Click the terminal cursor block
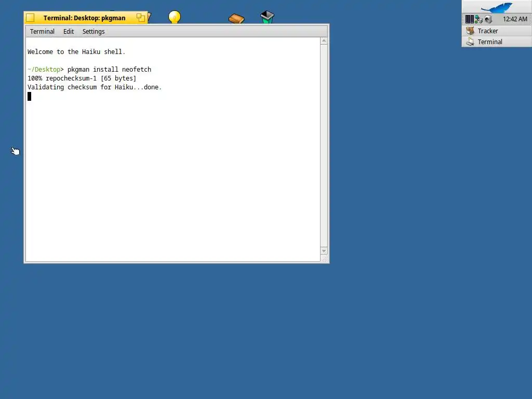The height and width of the screenshot is (399, 532). (x=29, y=96)
